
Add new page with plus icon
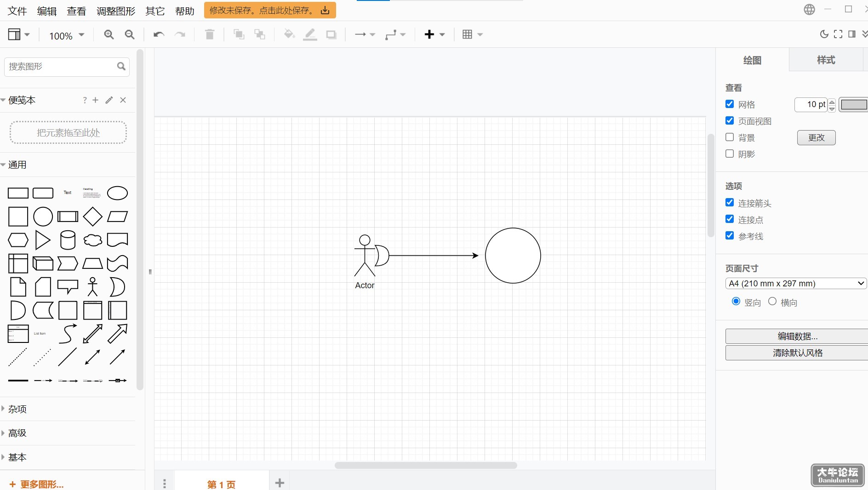click(280, 483)
